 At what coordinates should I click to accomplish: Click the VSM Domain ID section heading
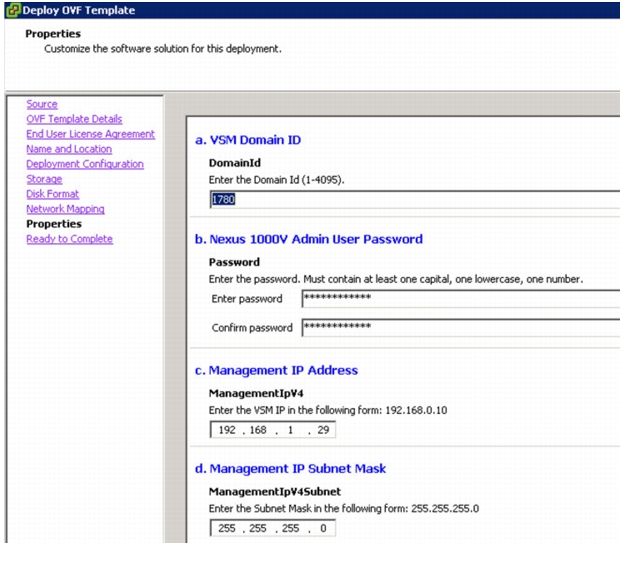pos(248,140)
